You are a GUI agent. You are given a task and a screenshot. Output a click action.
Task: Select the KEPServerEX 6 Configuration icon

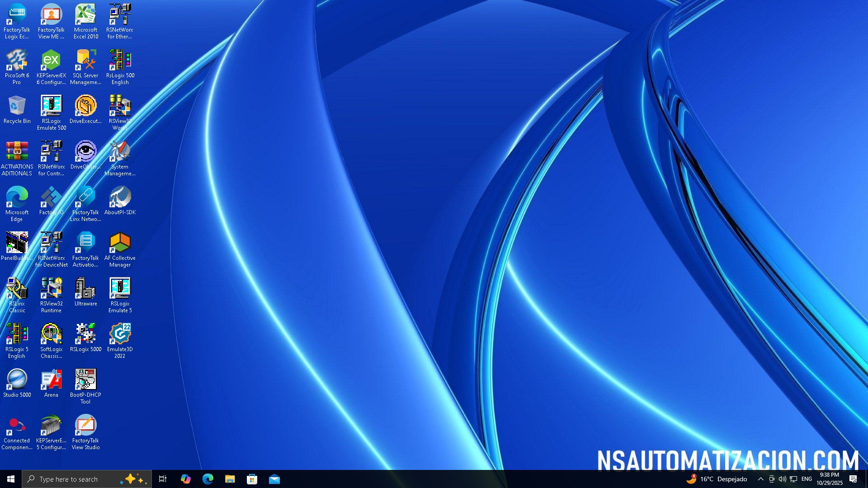click(x=51, y=61)
